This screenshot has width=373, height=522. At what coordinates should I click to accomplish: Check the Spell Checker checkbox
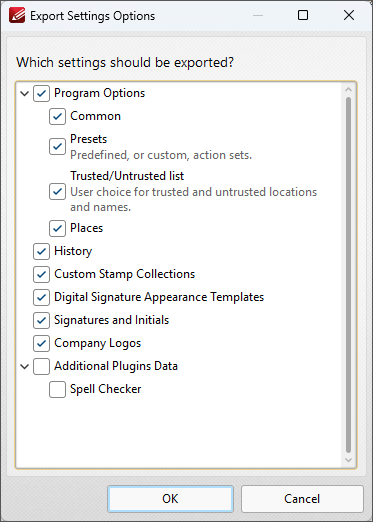57,389
